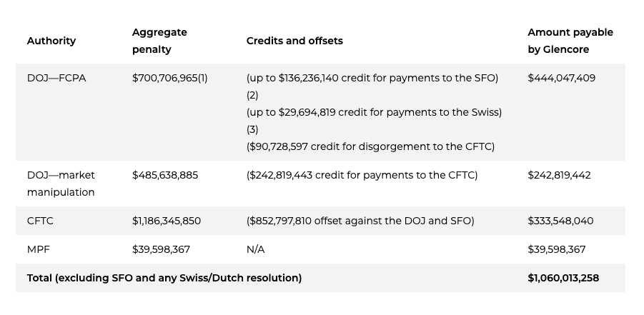Click the Aggregate penalty column header

pos(159,41)
